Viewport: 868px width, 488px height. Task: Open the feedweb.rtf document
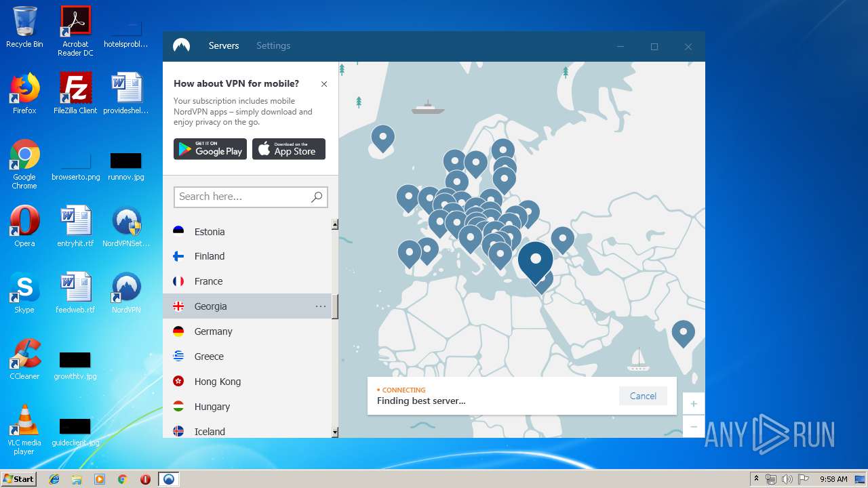pos(75,293)
